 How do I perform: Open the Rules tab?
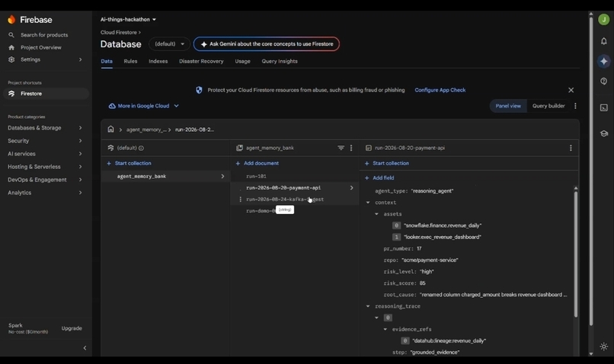pyautogui.click(x=130, y=62)
